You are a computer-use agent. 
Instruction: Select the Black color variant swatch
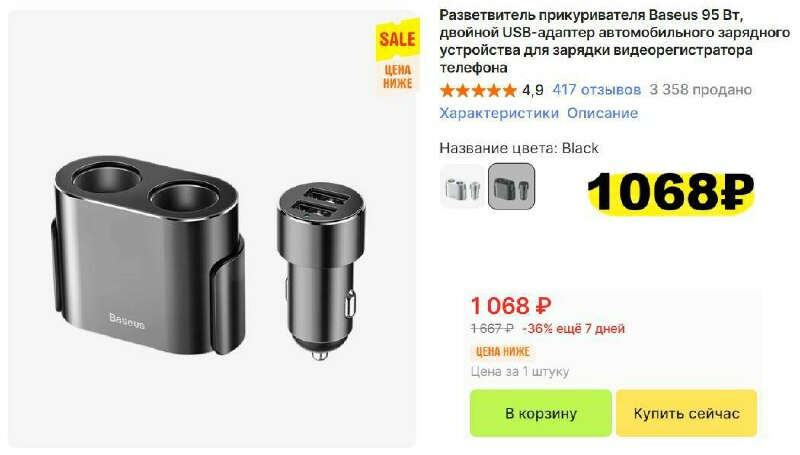point(512,187)
